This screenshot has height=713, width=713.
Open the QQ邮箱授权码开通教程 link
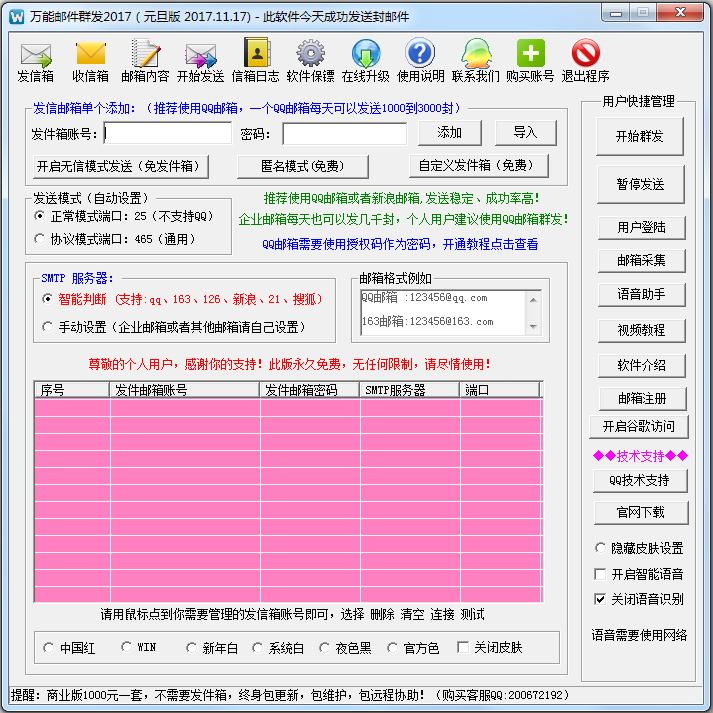coord(400,245)
